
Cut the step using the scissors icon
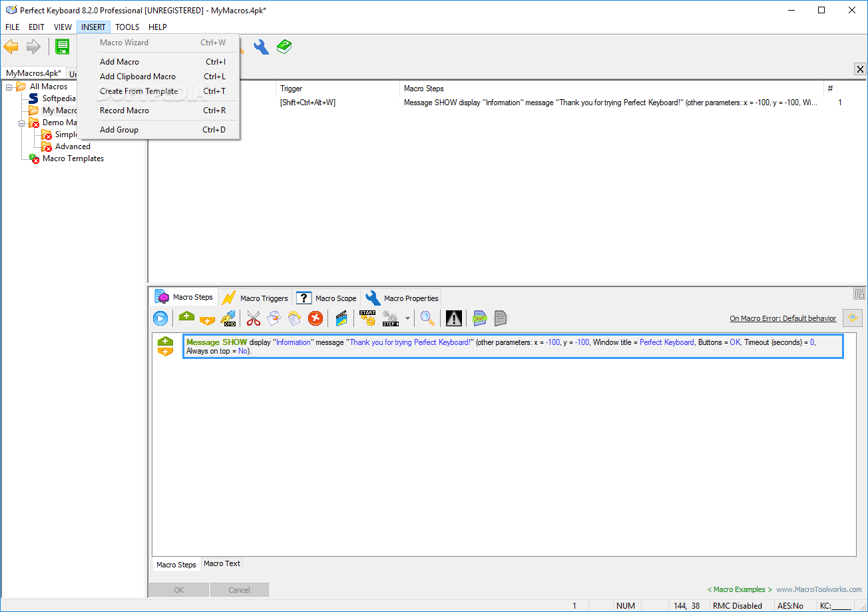click(253, 318)
